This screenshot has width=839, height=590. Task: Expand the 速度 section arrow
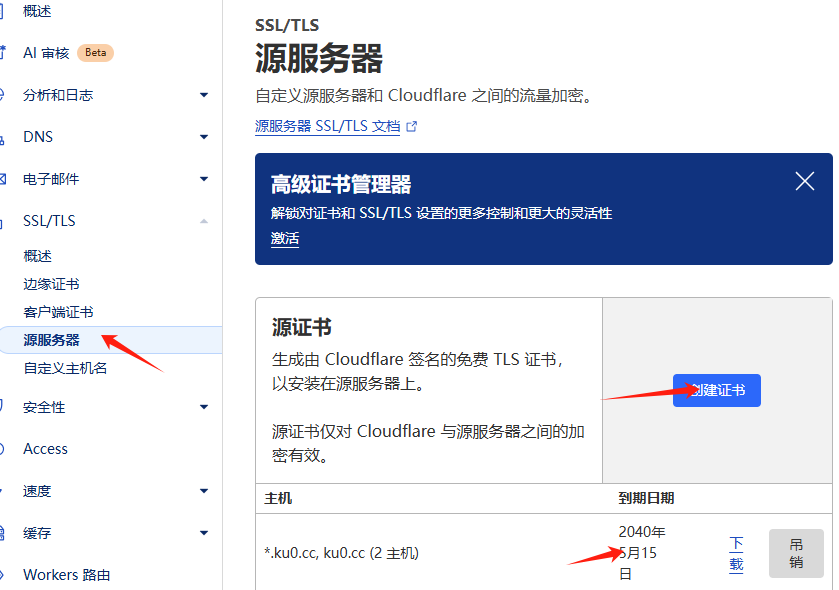point(204,491)
